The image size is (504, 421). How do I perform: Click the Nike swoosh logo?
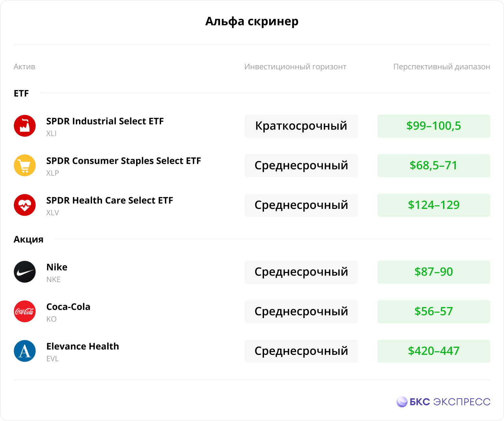25,272
